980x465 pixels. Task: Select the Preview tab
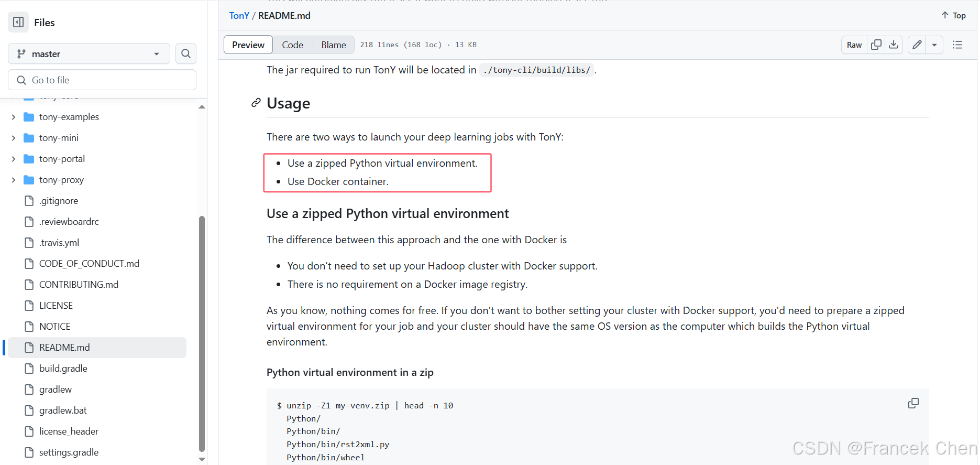point(248,45)
